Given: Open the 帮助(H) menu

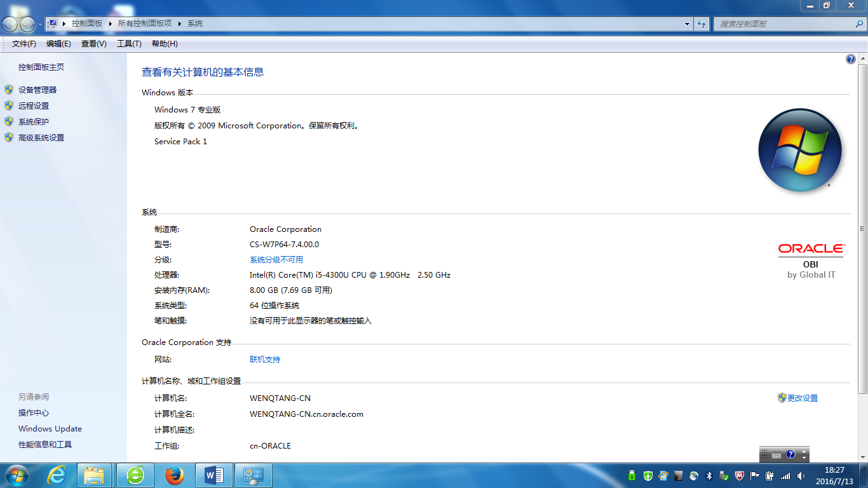Looking at the screenshot, I should [x=165, y=44].
